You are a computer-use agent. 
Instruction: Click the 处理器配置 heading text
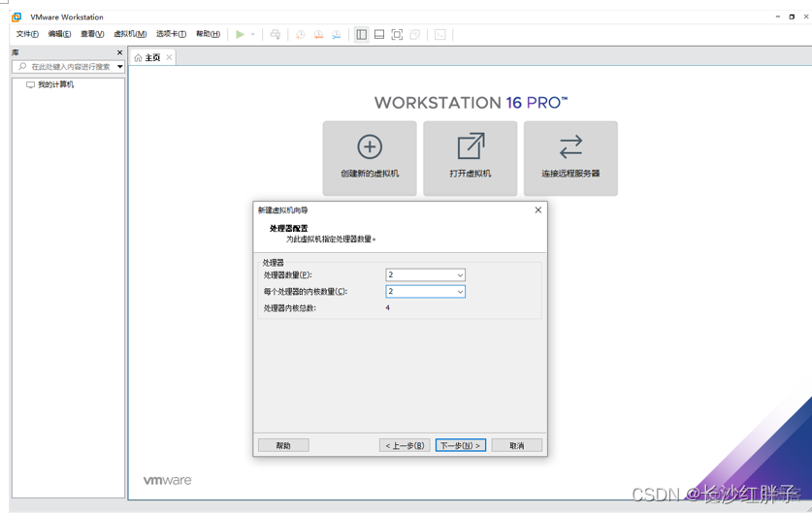(x=288, y=228)
